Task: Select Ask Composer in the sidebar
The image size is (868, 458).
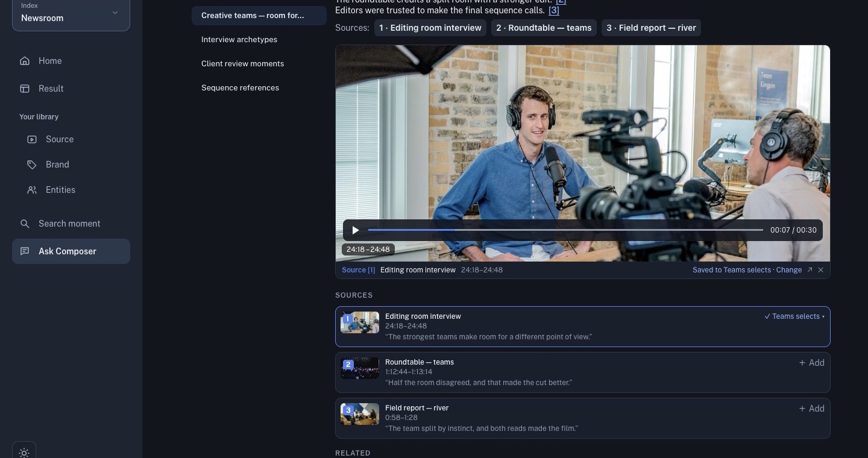Action: point(71,251)
